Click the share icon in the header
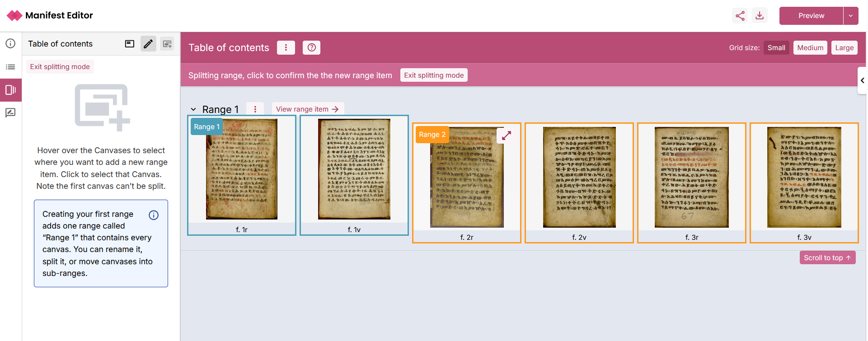The width and height of the screenshot is (868, 341). coord(740,16)
